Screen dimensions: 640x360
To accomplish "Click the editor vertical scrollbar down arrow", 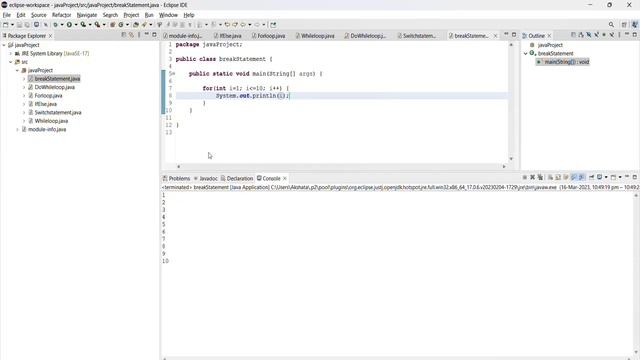I will click(511, 159).
